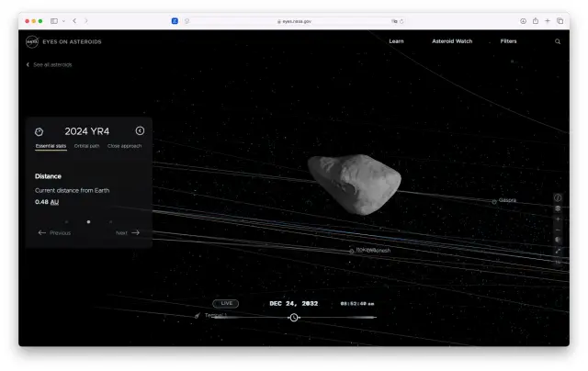Collapse the 2024 YR4 info panel

coord(140,131)
